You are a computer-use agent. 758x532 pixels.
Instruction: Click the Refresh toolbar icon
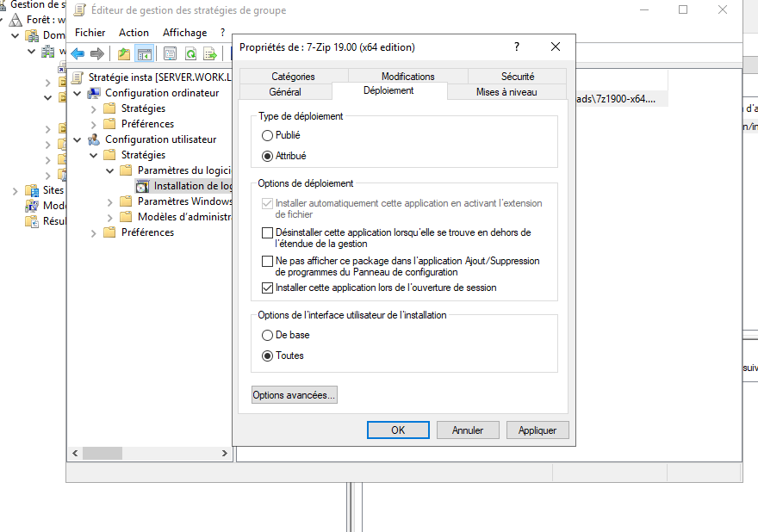click(x=190, y=53)
